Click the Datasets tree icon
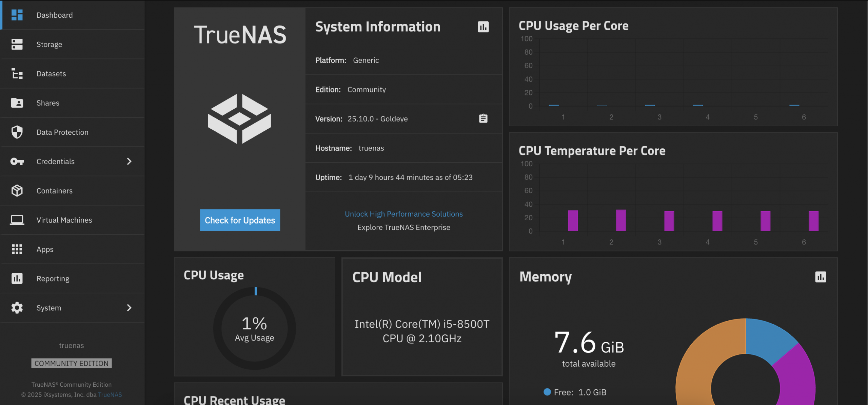The width and height of the screenshot is (868, 405). (x=17, y=74)
